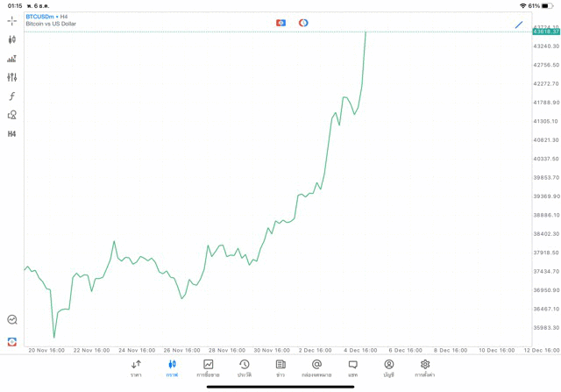Tap the green current price label 43618.37
Screen dimensions: 561x392
click(x=545, y=32)
